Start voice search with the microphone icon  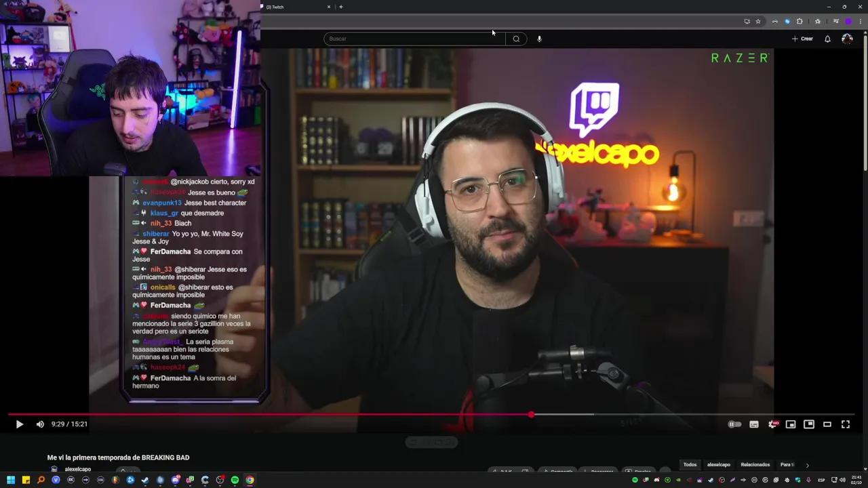(x=539, y=39)
